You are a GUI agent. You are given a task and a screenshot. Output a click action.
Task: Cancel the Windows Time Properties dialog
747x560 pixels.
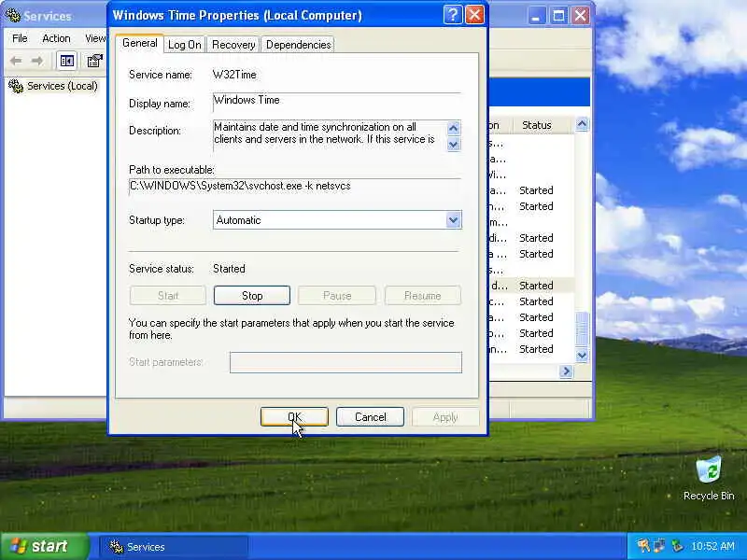pyautogui.click(x=370, y=417)
